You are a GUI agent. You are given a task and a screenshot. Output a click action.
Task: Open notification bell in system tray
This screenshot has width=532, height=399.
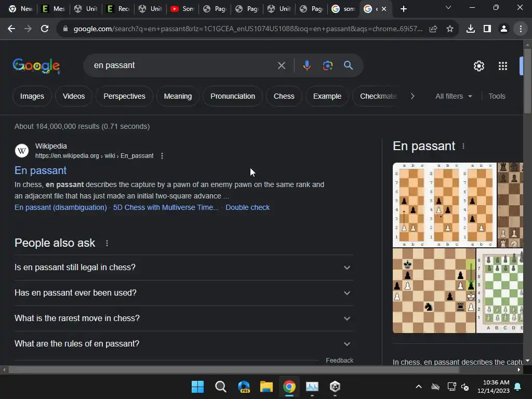coord(518,387)
